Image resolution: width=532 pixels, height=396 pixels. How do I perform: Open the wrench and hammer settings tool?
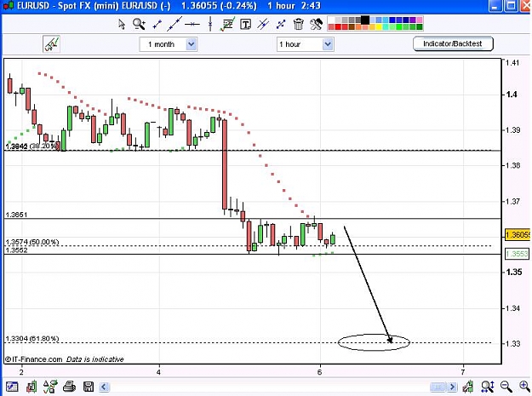(x=316, y=24)
